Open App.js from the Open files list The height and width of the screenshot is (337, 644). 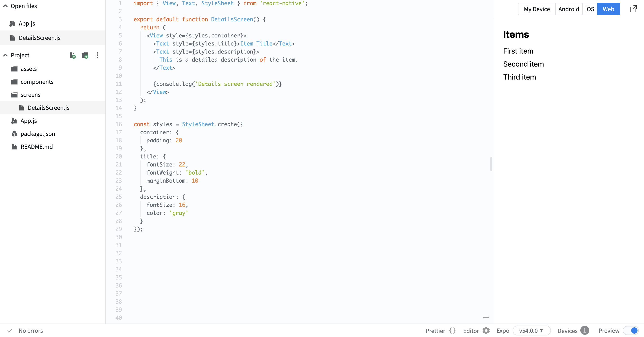(x=27, y=24)
